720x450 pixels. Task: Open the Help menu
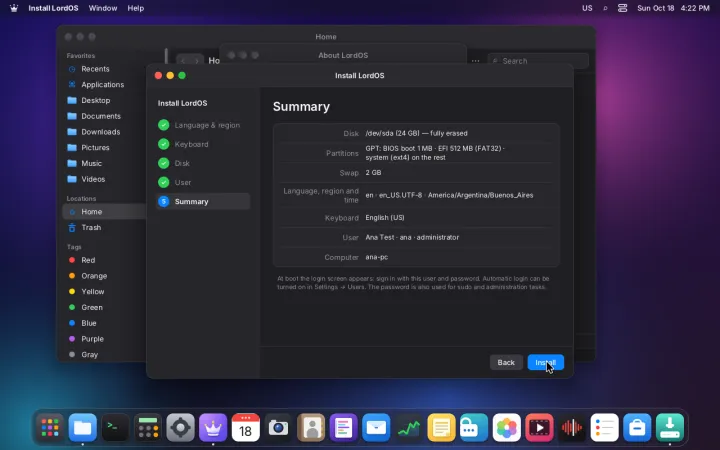coord(135,8)
